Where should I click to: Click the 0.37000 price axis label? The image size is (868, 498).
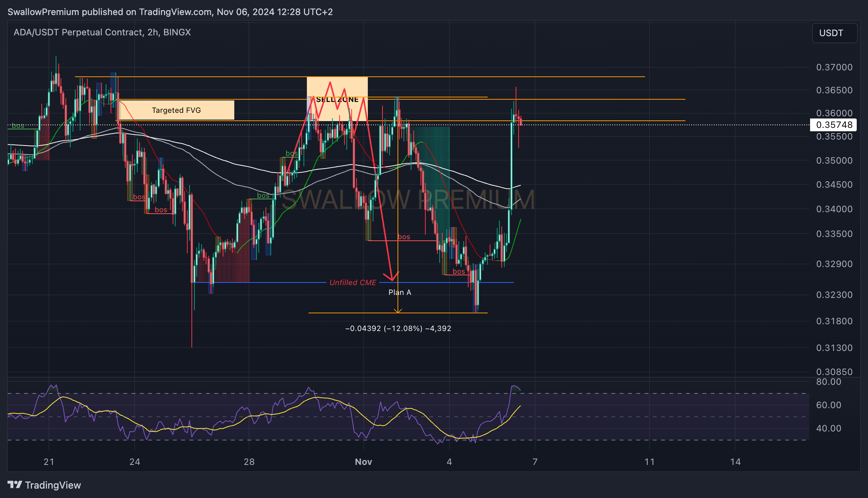click(x=834, y=67)
